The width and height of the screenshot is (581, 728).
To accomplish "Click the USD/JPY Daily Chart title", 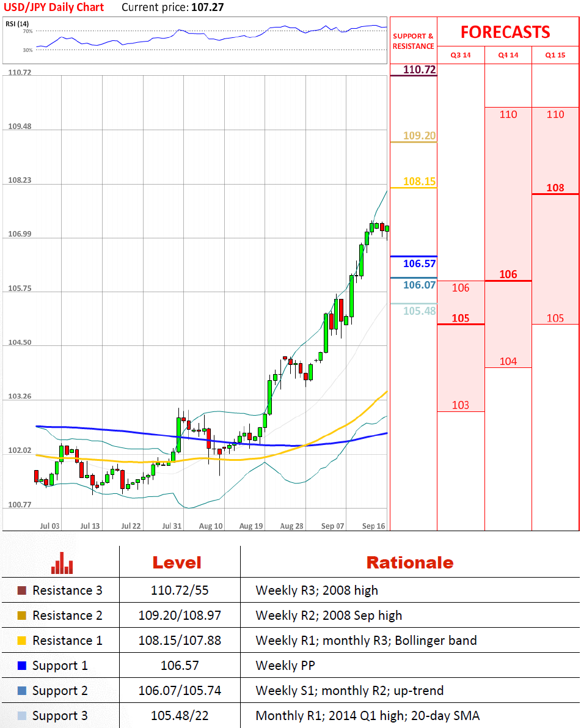I will click(54, 7).
